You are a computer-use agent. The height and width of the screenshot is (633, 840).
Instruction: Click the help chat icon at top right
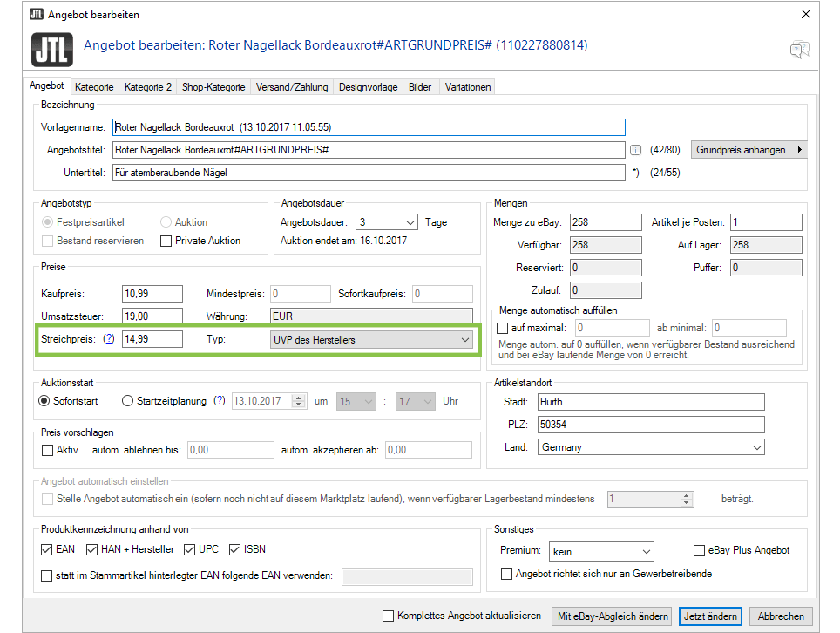798,49
